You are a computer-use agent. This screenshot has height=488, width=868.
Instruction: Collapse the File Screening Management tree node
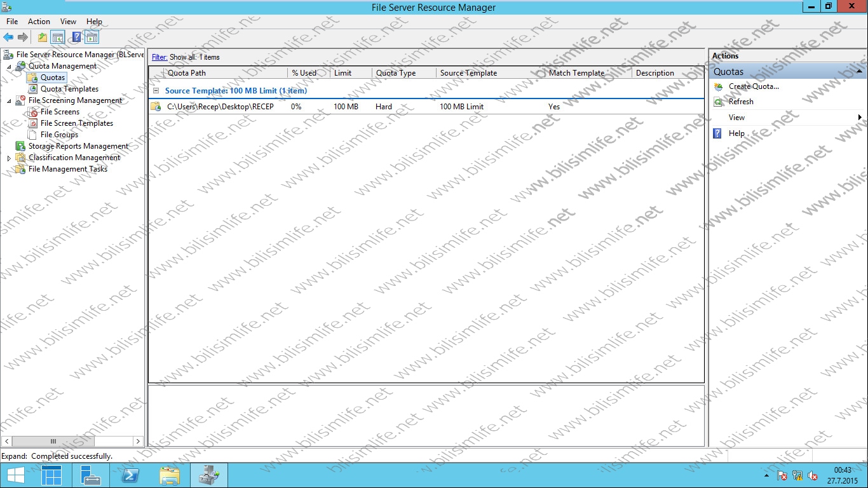coord(9,101)
